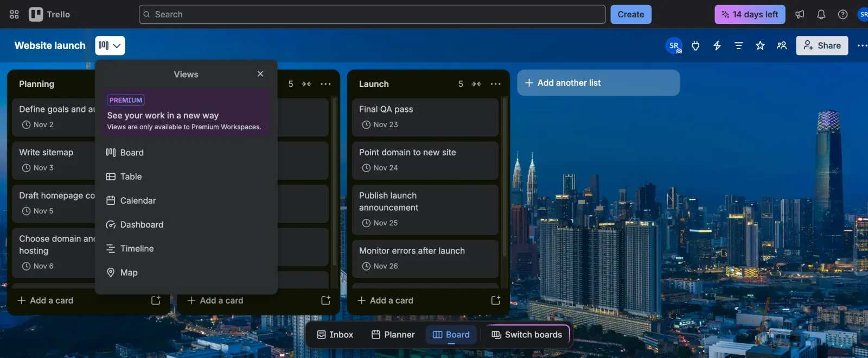
Task: Open the Point domain to new site card
Action: click(x=425, y=160)
